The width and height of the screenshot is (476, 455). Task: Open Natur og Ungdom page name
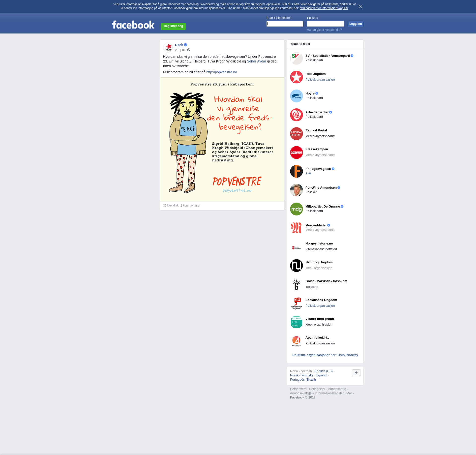[319, 262]
